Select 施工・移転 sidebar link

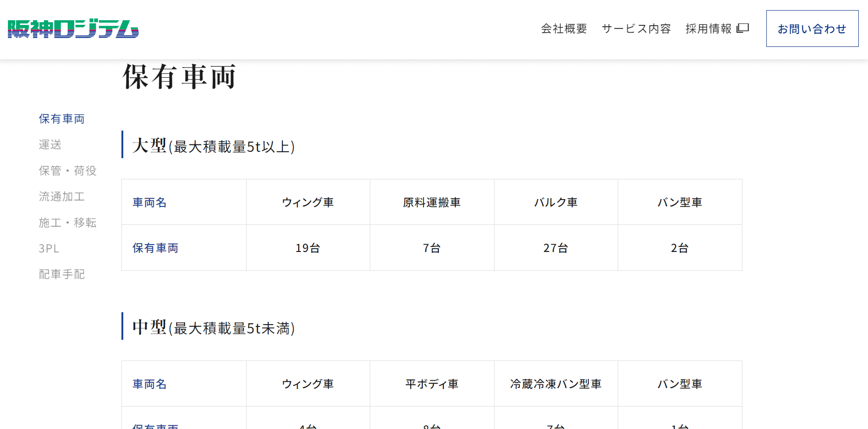click(68, 223)
